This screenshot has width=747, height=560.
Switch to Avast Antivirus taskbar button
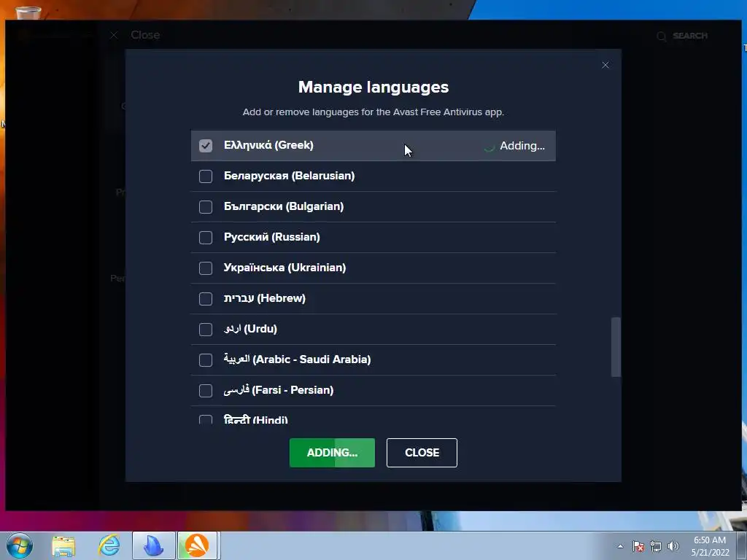197,545
